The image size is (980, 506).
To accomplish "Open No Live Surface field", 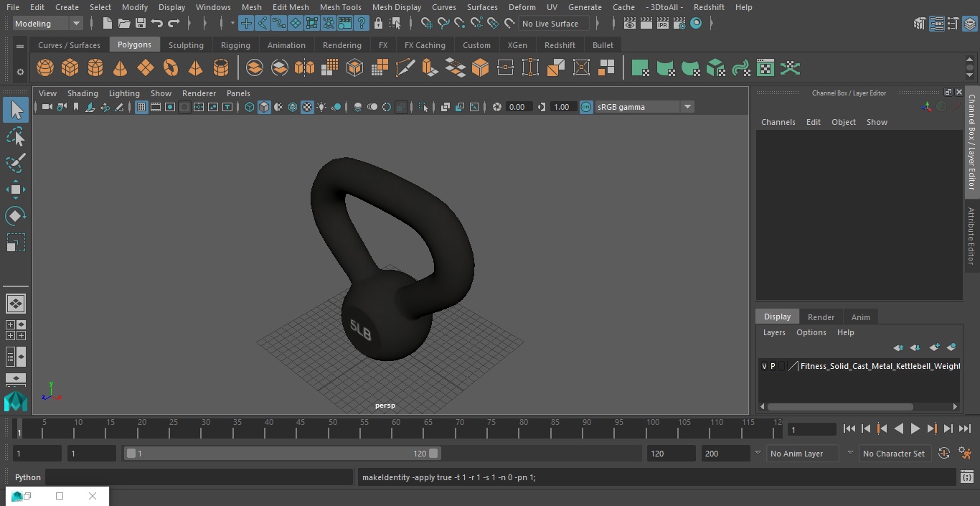I will pyautogui.click(x=554, y=24).
